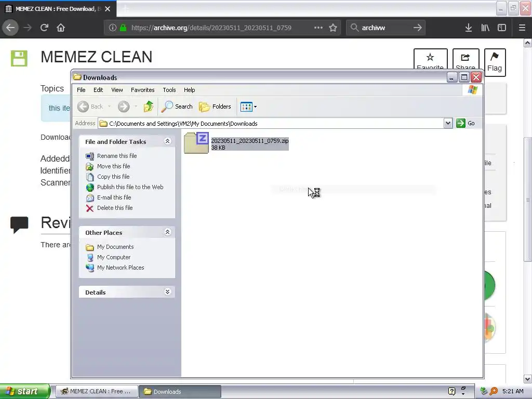Open a new tab with plus button
Image resolution: width=532 pixels, height=399 pixels.
pos(126,9)
